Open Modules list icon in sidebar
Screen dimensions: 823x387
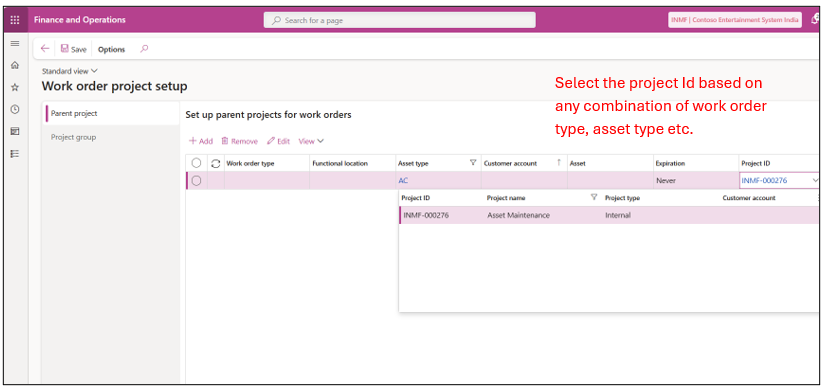pos(15,153)
